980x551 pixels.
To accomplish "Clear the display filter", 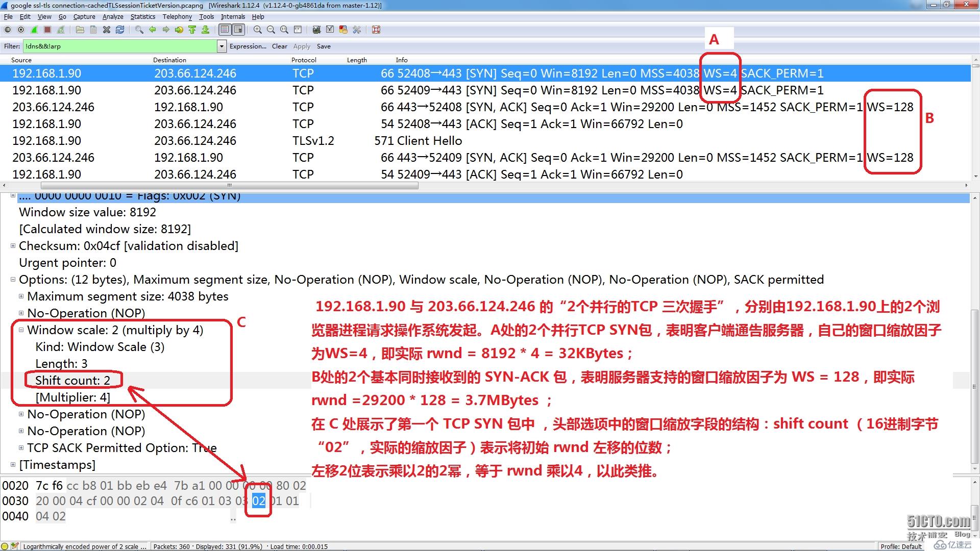I will tap(280, 46).
